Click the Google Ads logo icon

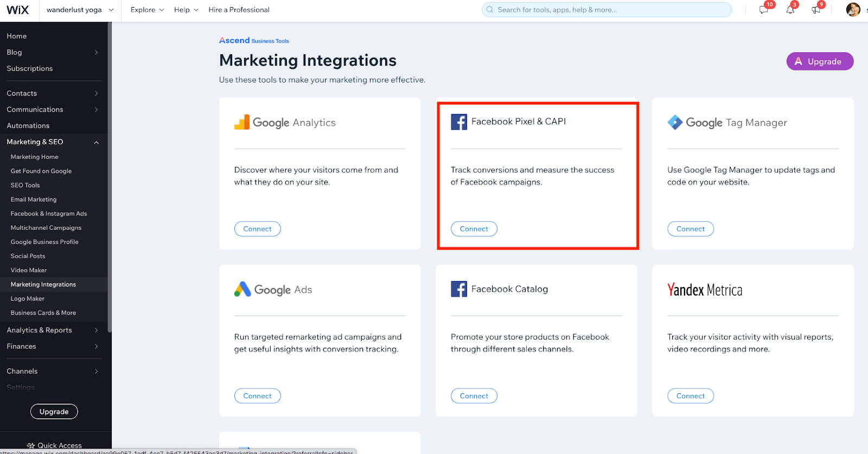(242, 289)
